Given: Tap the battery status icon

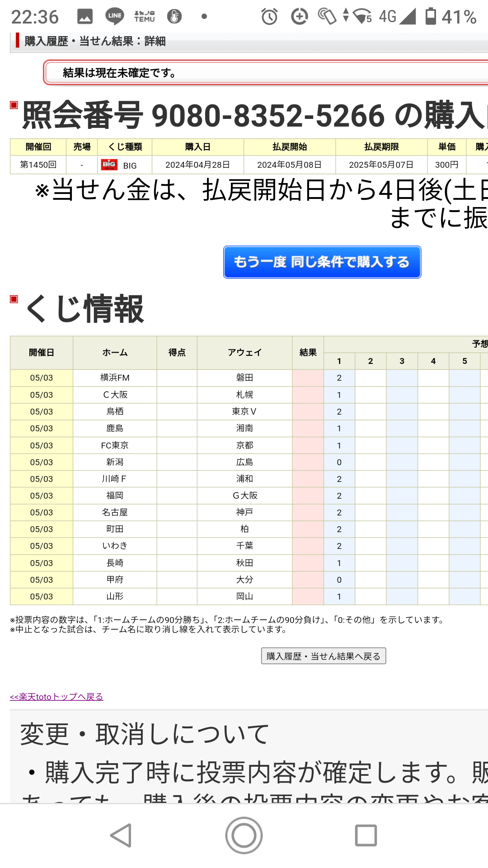Looking at the screenshot, I should click(x=431, y=17).
